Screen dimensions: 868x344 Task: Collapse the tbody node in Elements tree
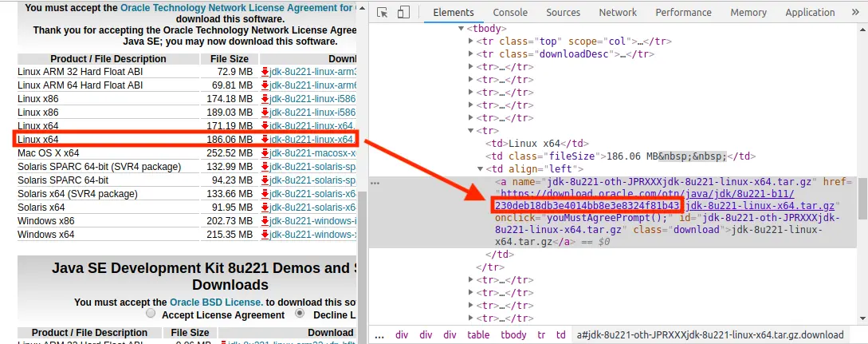[461, 28]
